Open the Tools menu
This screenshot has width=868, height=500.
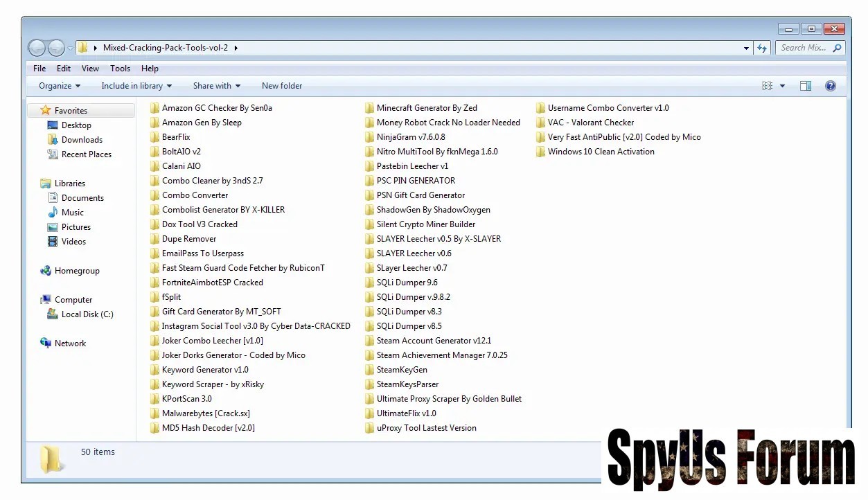point(120,69)
